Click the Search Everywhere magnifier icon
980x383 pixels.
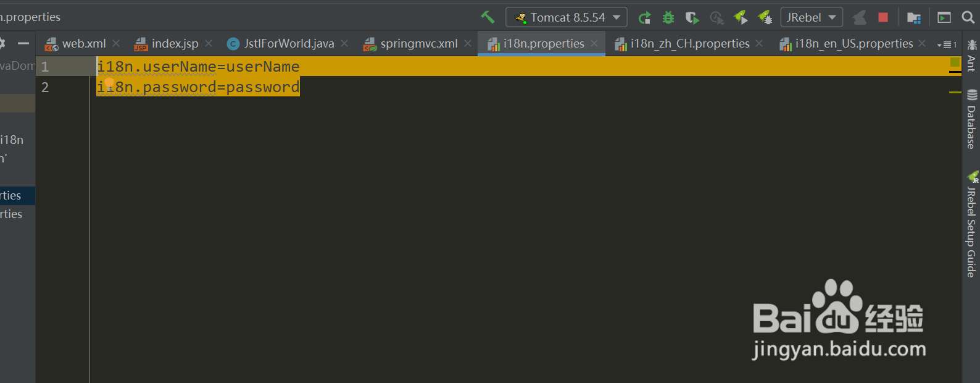[968, 17]
